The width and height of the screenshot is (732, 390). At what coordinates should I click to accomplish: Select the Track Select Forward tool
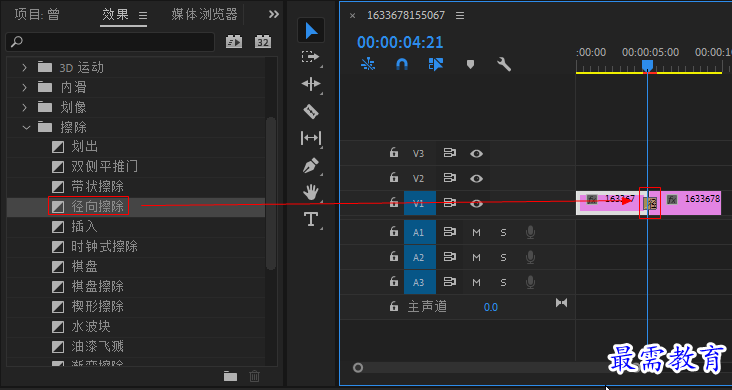[x=310, y=57]
